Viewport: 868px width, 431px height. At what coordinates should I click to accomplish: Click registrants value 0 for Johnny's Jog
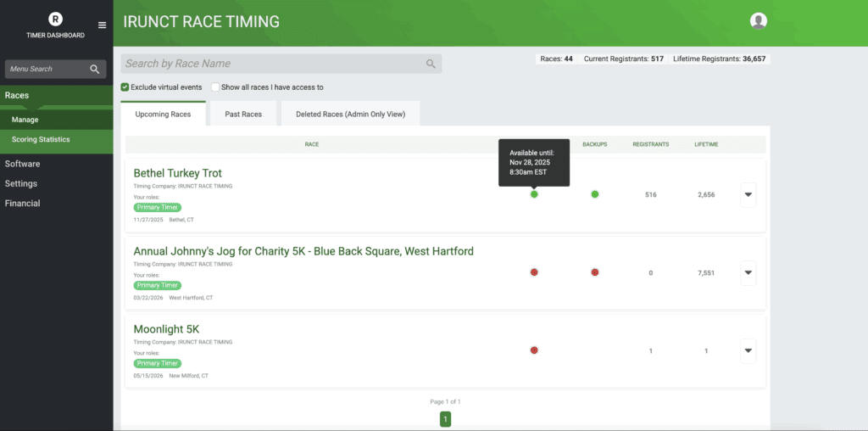click(x=651, y=273)
